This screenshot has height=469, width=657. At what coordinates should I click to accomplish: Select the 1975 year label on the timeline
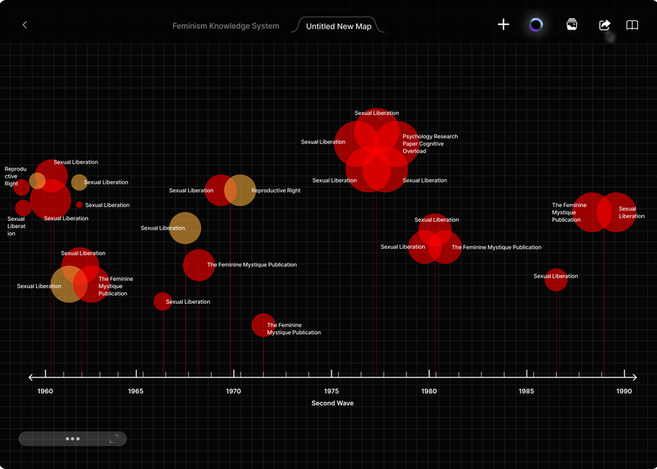coord(331,391)
